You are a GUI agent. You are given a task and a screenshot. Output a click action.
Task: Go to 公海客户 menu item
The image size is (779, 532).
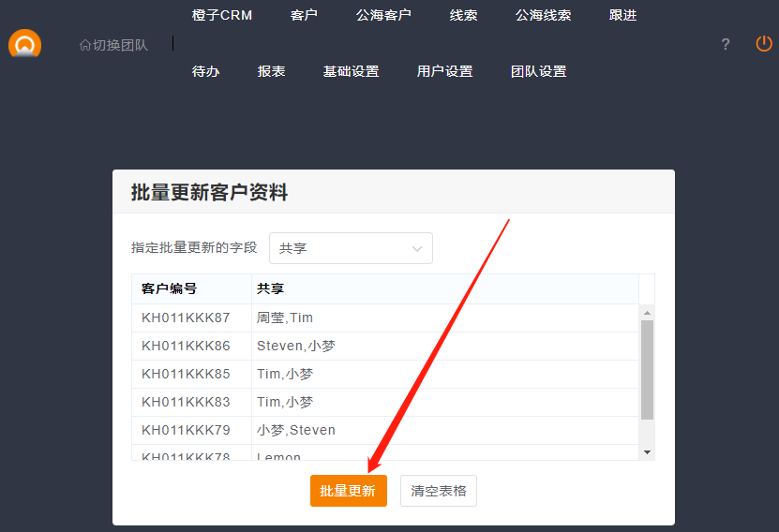coord(383,15)
